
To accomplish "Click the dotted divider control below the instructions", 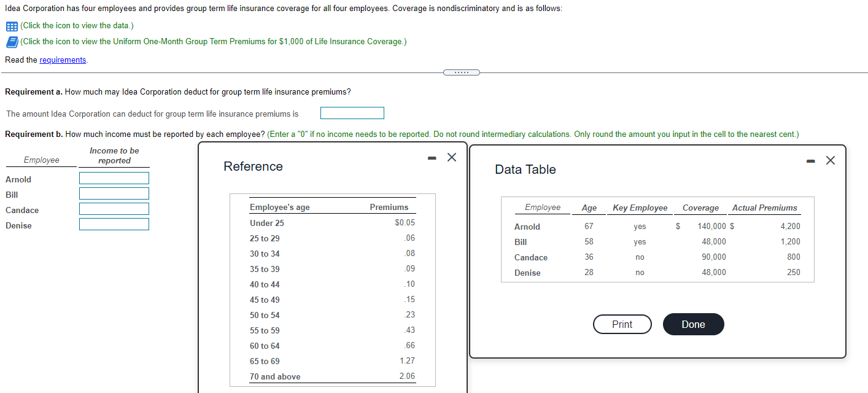I will [x=462, y=72].
